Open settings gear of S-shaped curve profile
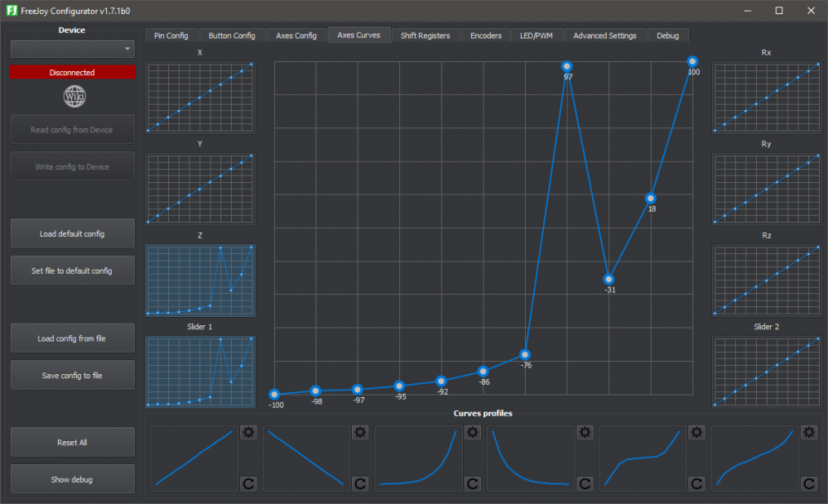 pos(696,433)
